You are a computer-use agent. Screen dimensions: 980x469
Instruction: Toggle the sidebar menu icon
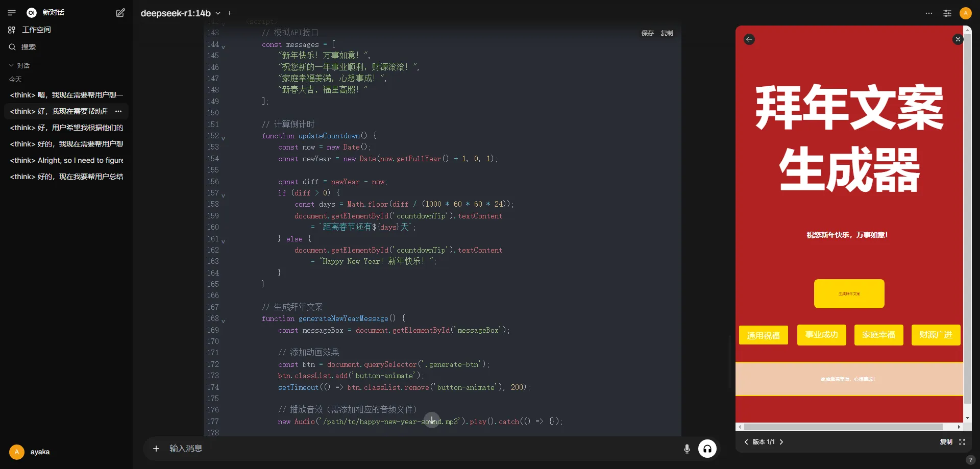click(12, 13)
